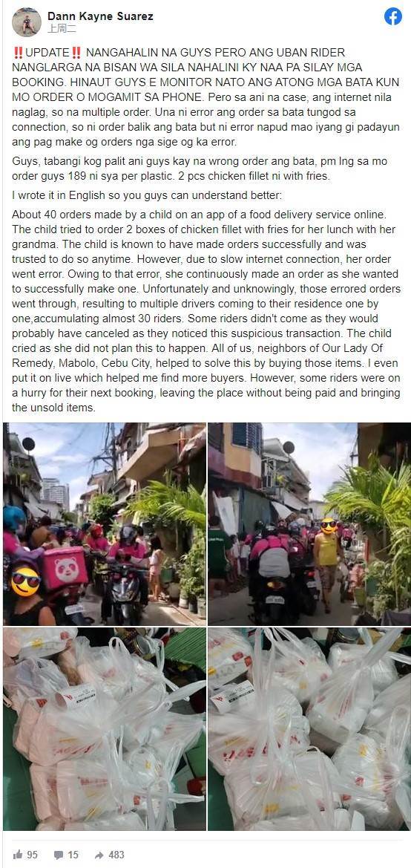
Task: Click the red exclamation emoji after UPDATE
Action: click(76, 53)
